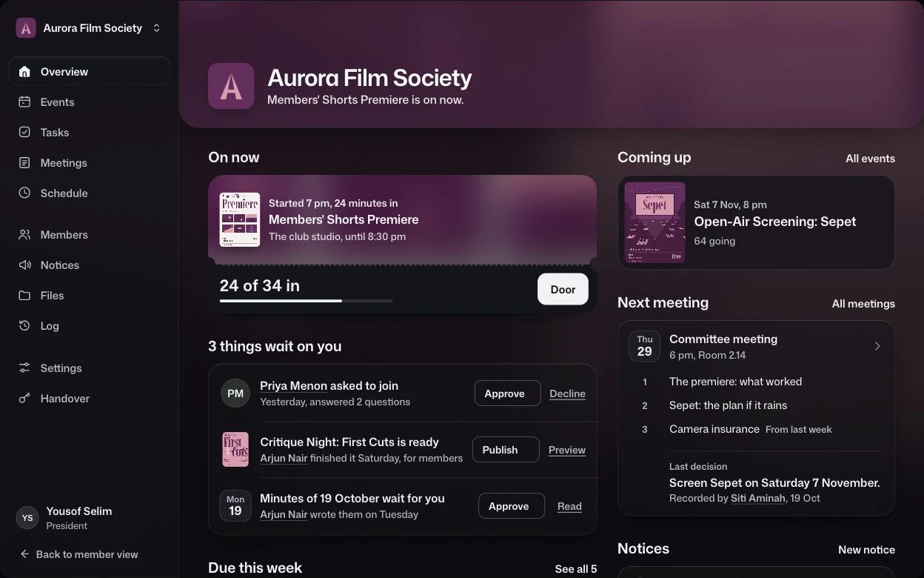Click agenda item 'The premiere: what worked'

pyautogui.click(x=735, y=382)
